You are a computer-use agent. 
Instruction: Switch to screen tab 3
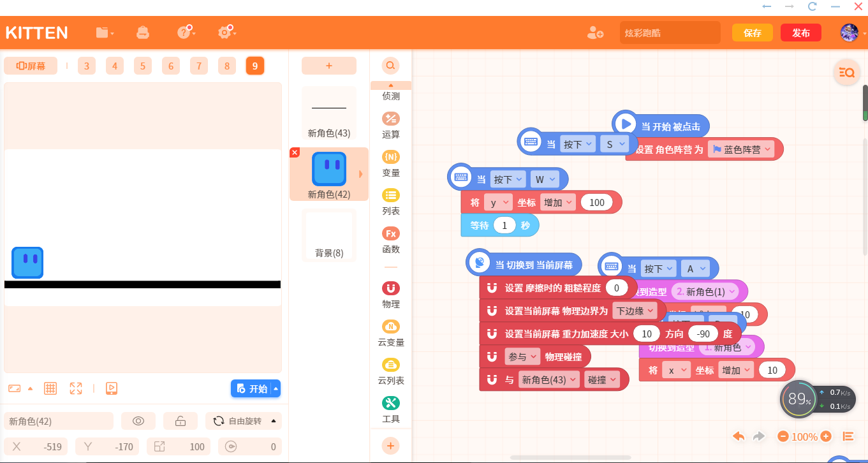pyautogui.click(x=87, y=66)
